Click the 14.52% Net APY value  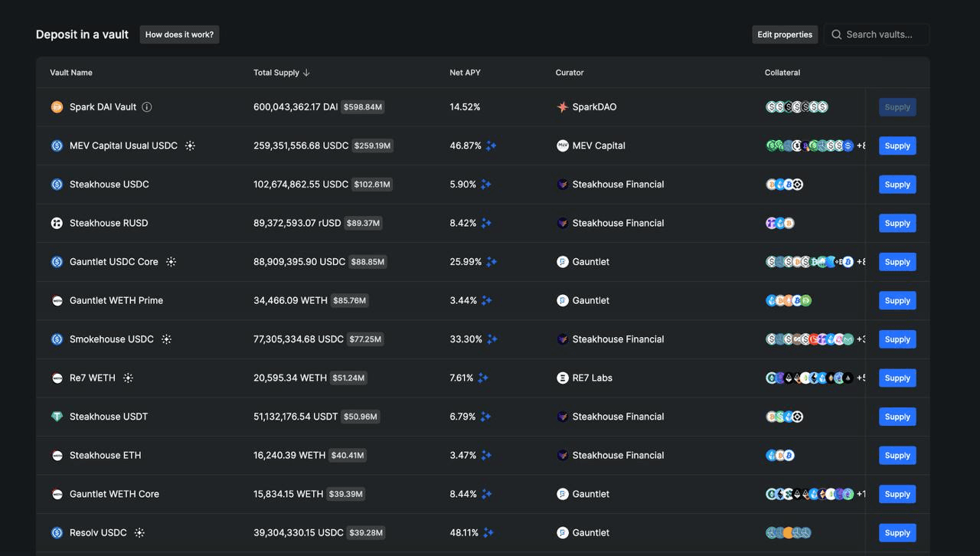click(x=465, y=107)
